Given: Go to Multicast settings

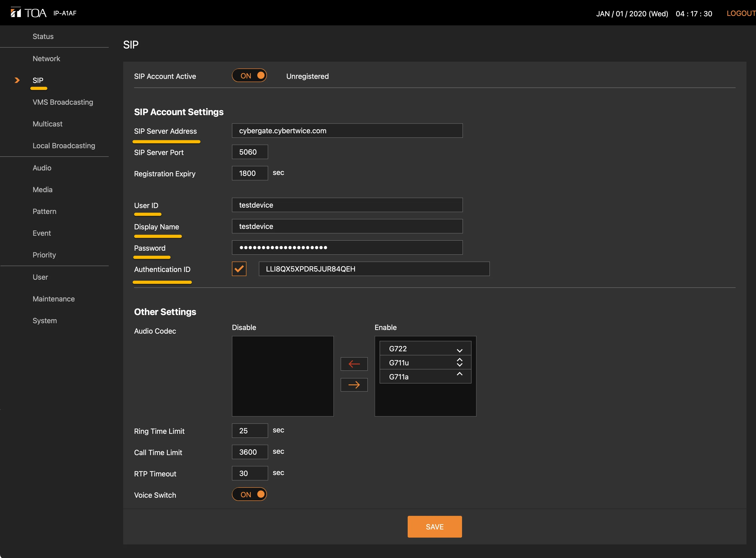Looking at the screenshot, I should [x=48, y=124].
